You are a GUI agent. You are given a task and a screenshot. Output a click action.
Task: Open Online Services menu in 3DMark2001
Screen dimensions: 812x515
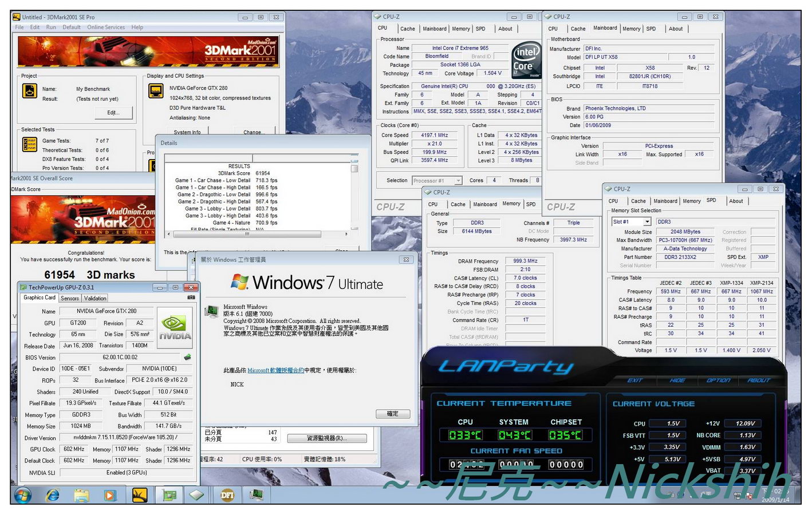pos(106,27)
